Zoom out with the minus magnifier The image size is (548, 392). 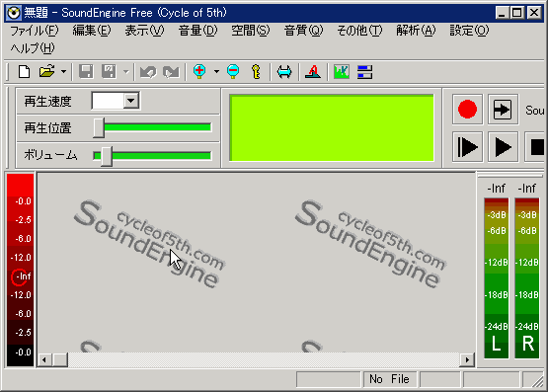[233, 72]
